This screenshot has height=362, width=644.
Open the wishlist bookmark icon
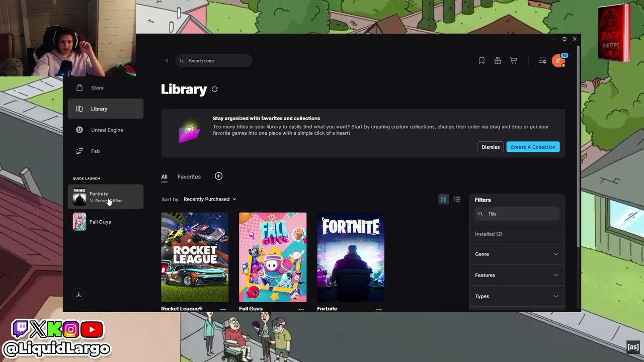(481, 61)
